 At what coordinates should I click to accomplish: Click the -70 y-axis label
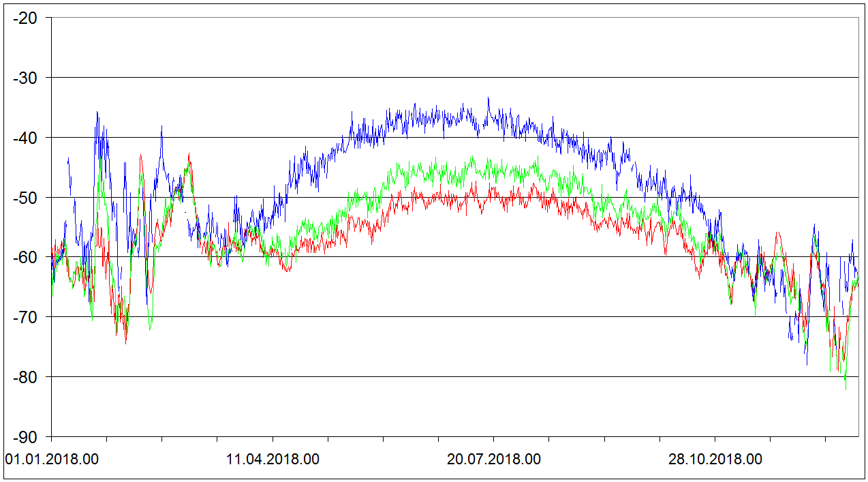click(x=26, y=317)
